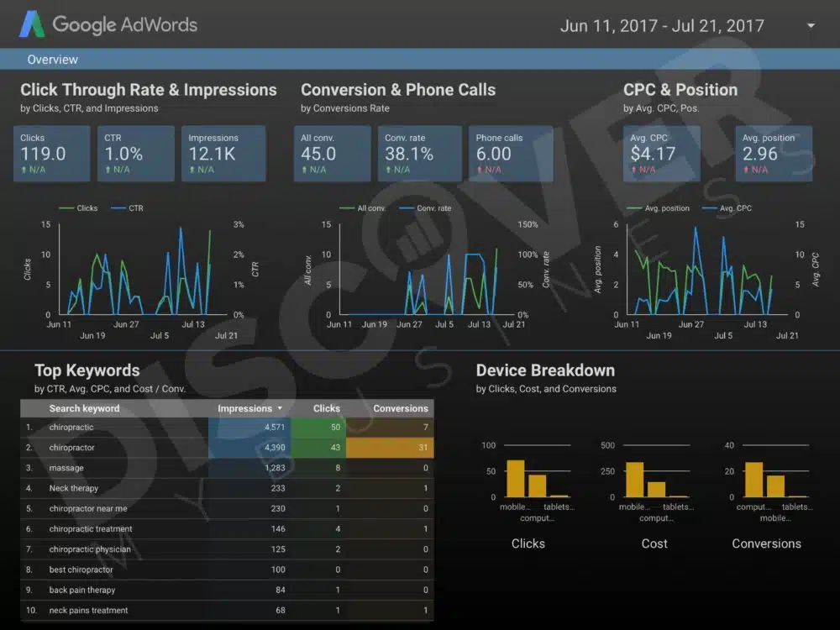The width and height of the screenshot is (840, 630).
Task: Click the 146 impressions cell
Action: click(x=249, y=528)
